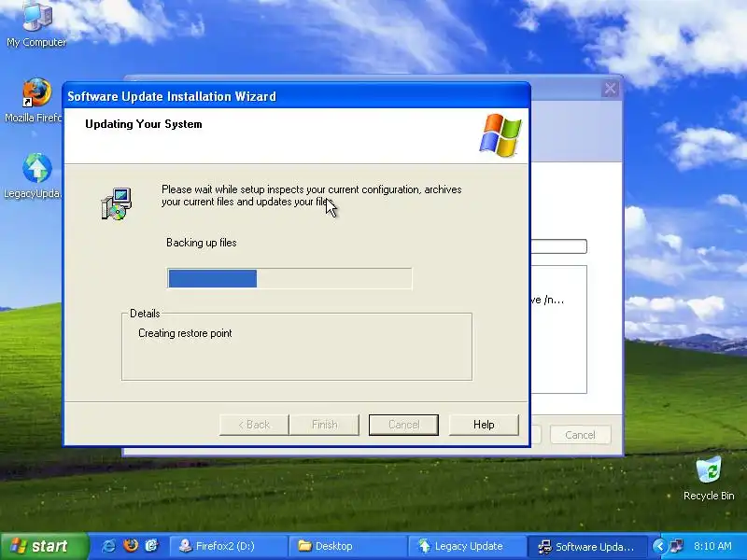Launch Internet Explorer from the quick launch
The image size is (747, 560).
[108, 546]
